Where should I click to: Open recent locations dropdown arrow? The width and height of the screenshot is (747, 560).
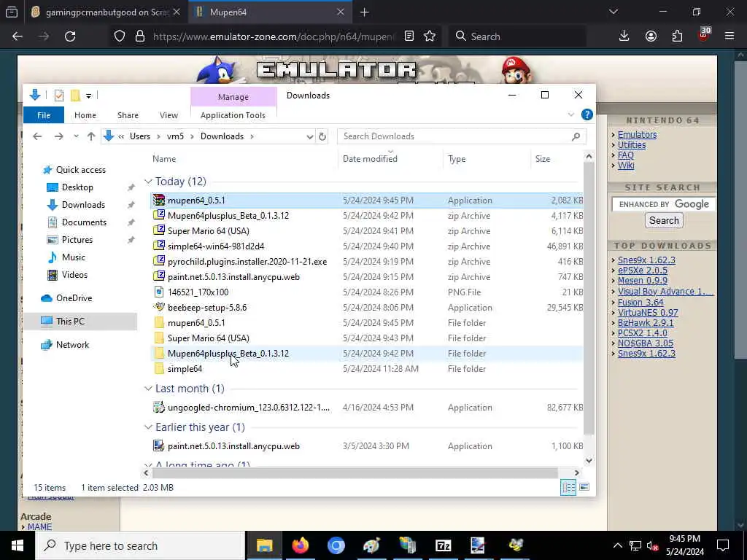click(76, 136)
